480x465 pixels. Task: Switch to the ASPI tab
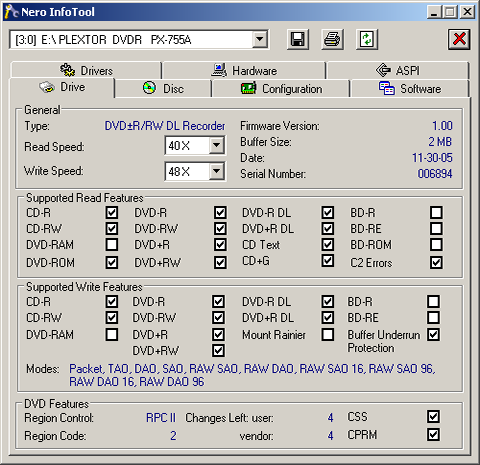(x=398, y=70)
